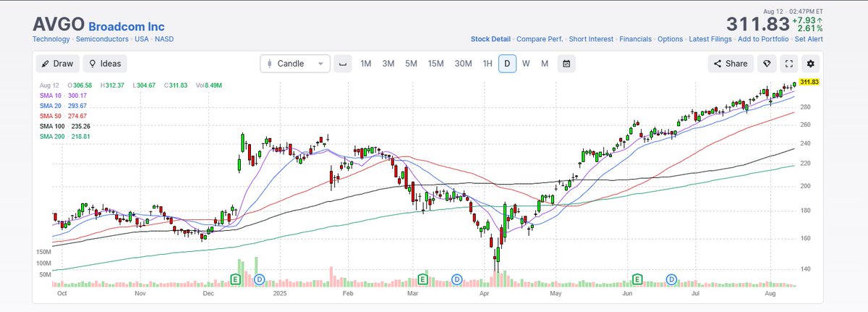Open the Options link
868x312 pixels.
671,39
